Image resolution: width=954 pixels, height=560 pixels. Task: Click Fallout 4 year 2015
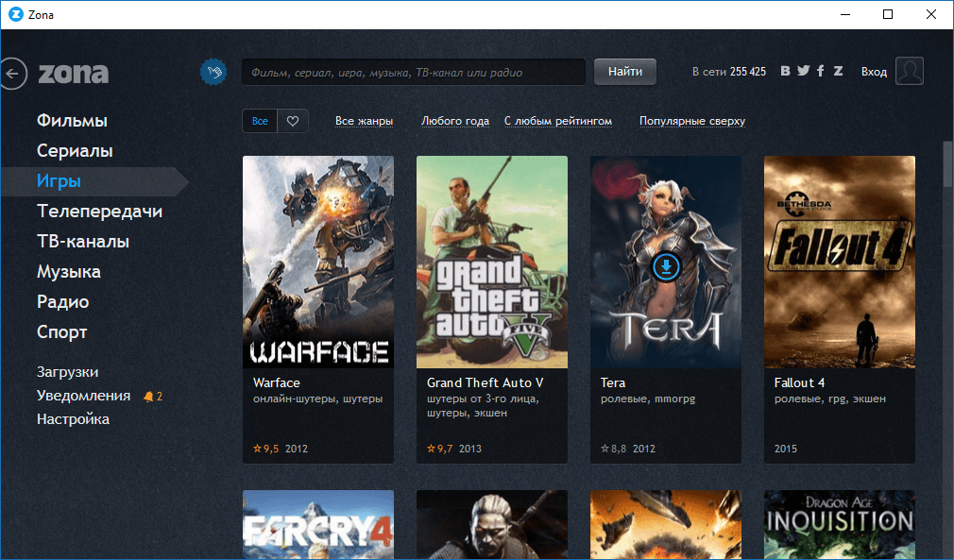click(x=786, y=449)
